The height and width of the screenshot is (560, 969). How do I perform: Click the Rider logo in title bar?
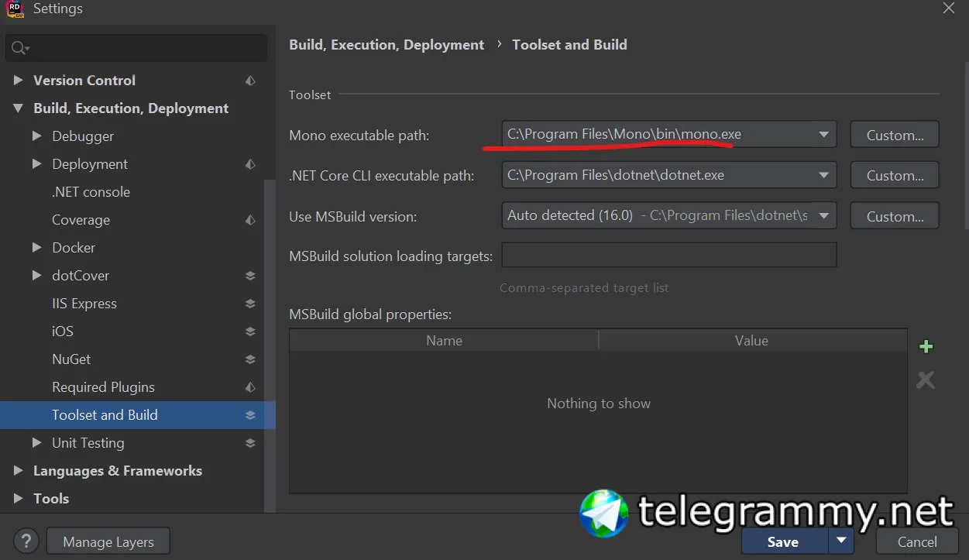coord(15,8)
